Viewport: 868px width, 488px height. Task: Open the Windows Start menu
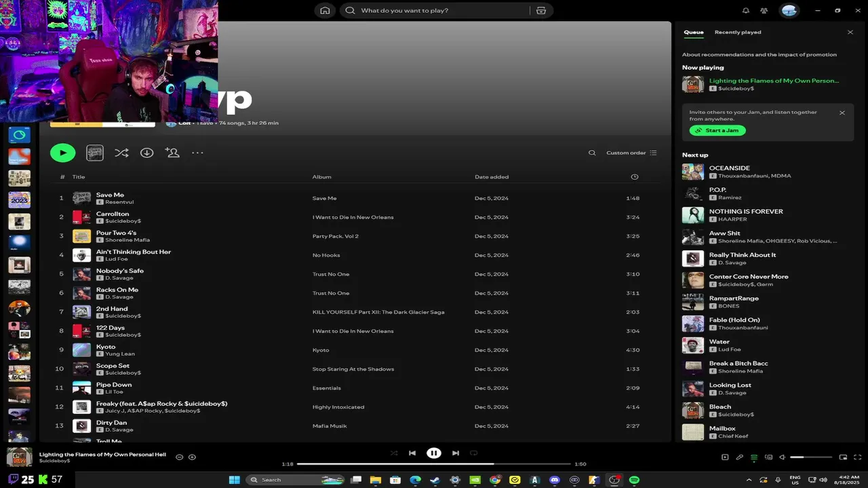tap(235, 480)
